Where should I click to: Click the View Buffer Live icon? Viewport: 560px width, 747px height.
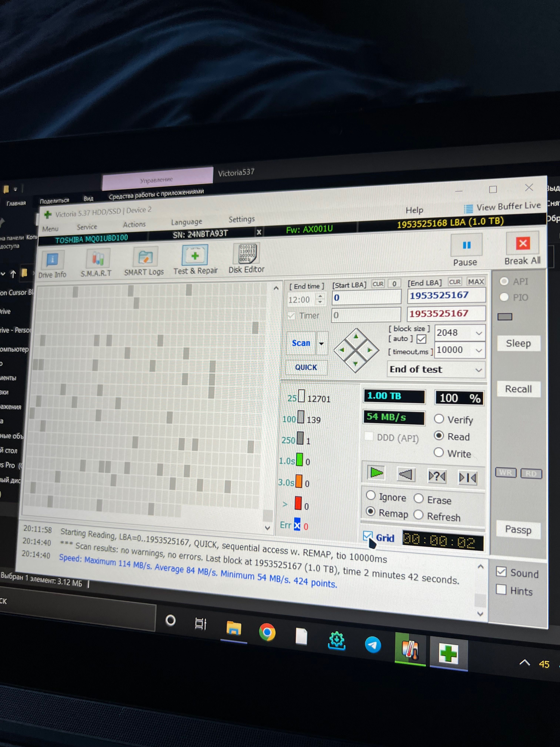click(x=468, y=209)
